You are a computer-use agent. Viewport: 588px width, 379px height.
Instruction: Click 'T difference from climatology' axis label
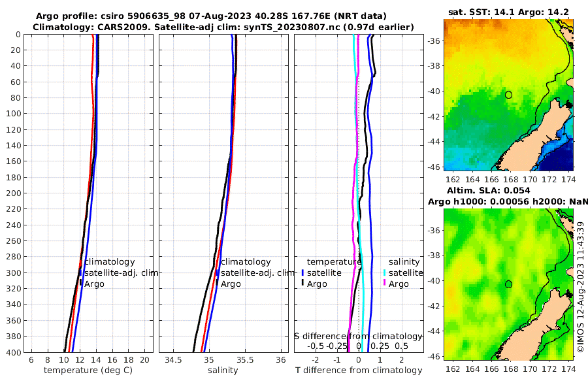pos(359,371)
